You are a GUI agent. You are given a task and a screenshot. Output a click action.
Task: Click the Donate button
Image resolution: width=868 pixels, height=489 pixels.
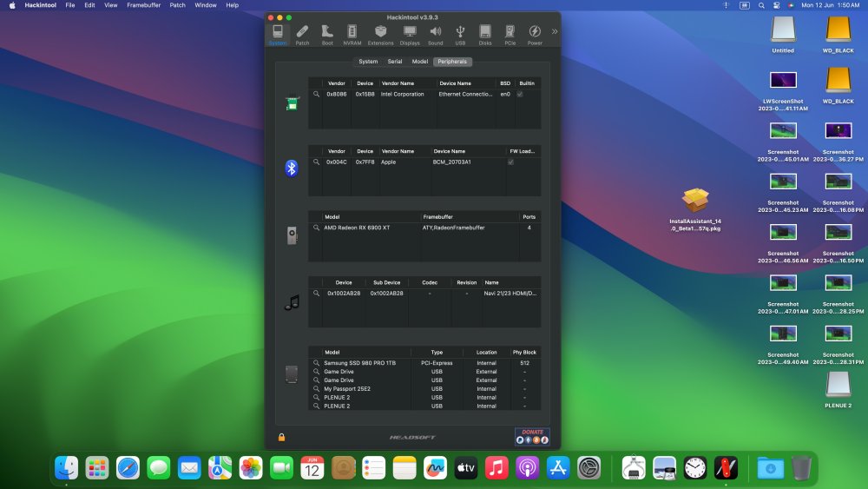point(532,436)
